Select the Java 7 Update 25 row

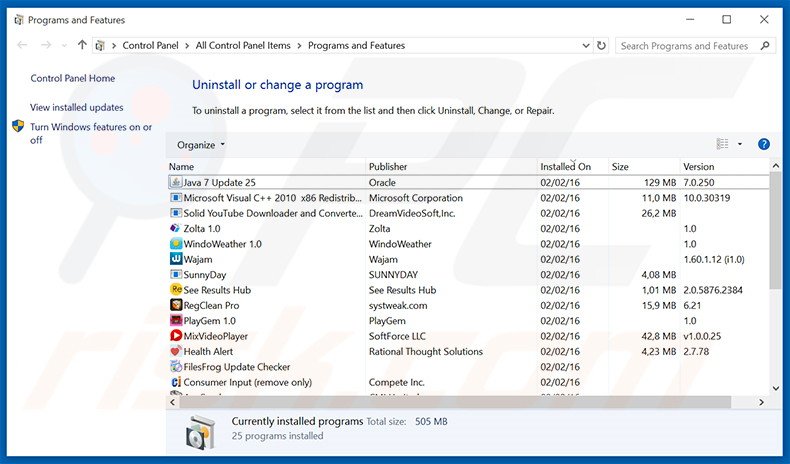click(468, 182)
